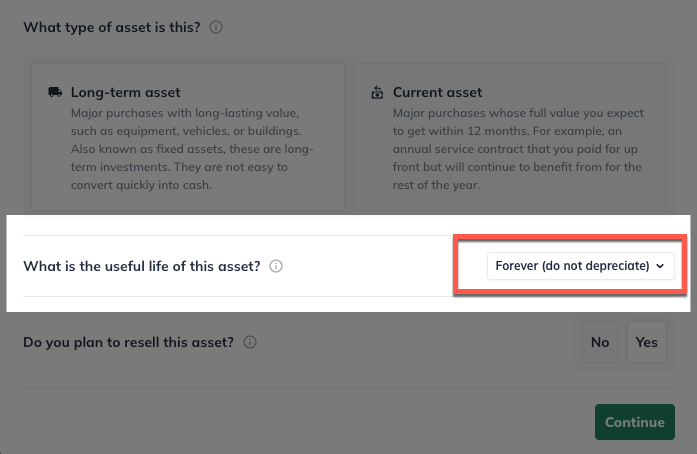Click the truck icon on Long-term asset
Screen dimensions: 697x454
point(55,92)
